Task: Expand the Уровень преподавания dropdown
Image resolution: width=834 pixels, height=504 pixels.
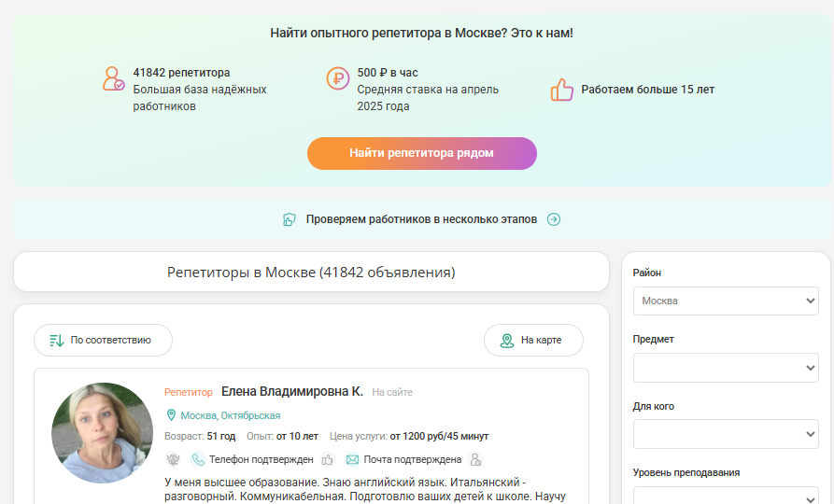Action: pos(726,496)
